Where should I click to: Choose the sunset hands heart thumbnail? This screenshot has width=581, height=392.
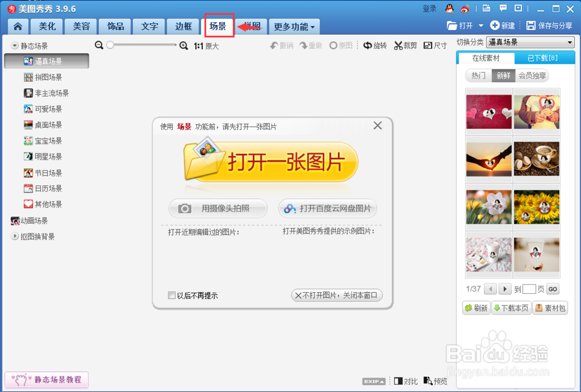[489, 159]
